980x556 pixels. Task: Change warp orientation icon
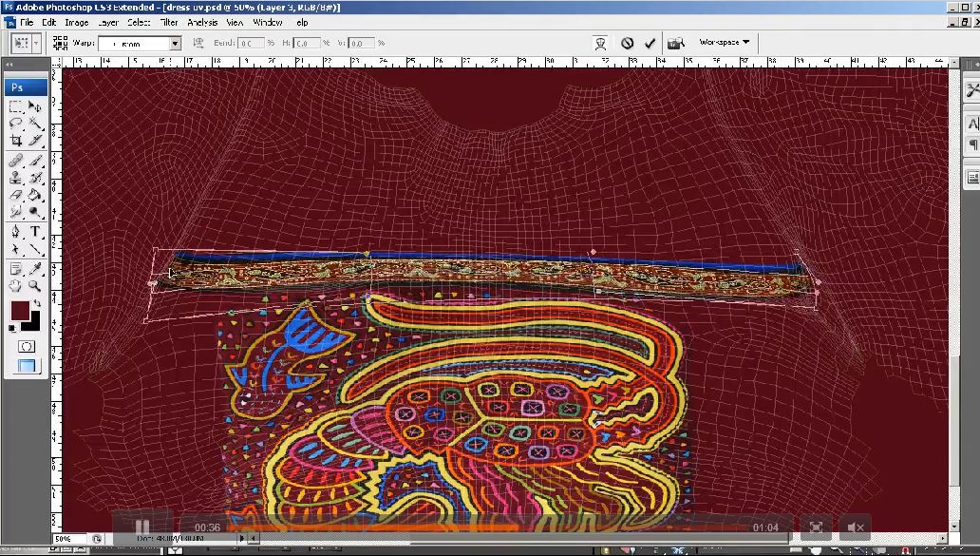click(x=198, y=43)
